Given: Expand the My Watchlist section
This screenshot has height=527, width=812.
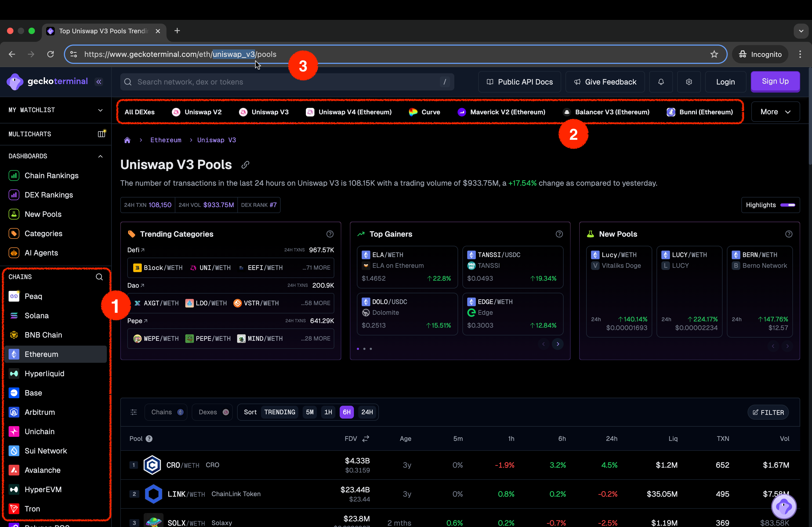Looking at the screenshot, I should tap(100, 110).
